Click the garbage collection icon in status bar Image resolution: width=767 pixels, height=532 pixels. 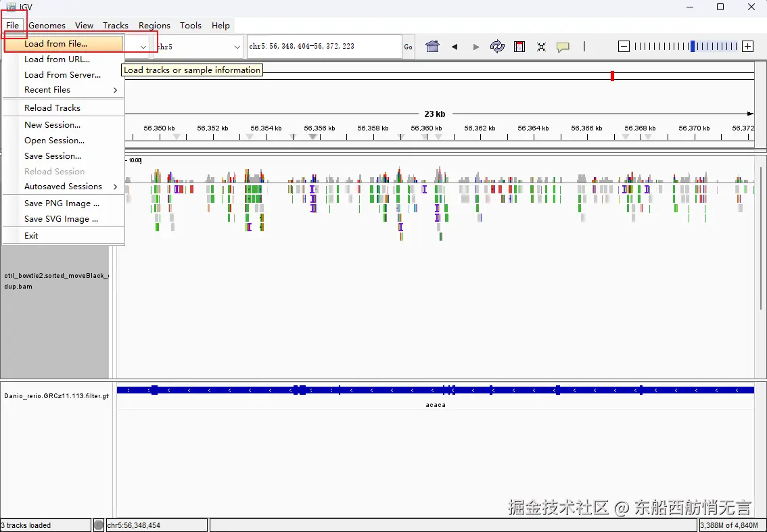click(x=99, y=525)
